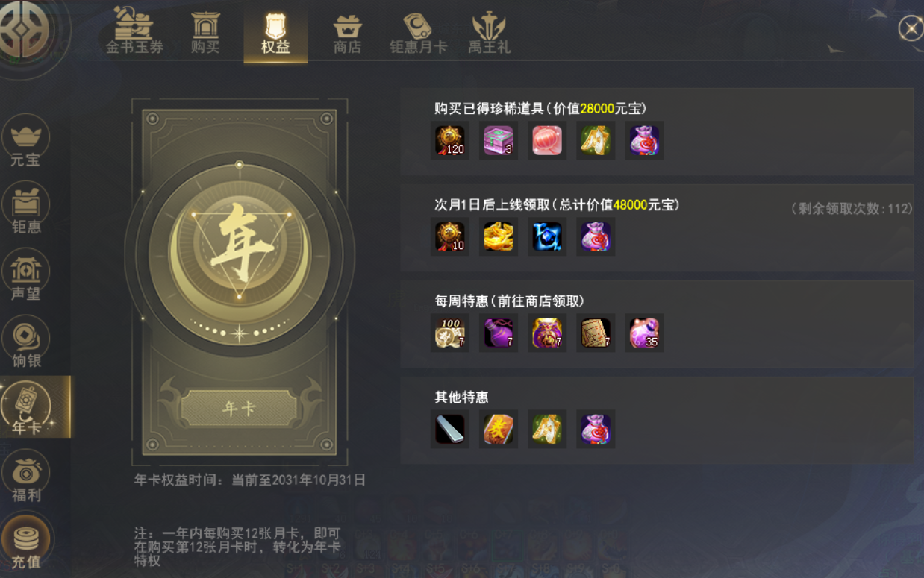Click the blue crystal reward icon

pyautogui.click(x=547, y=236)
